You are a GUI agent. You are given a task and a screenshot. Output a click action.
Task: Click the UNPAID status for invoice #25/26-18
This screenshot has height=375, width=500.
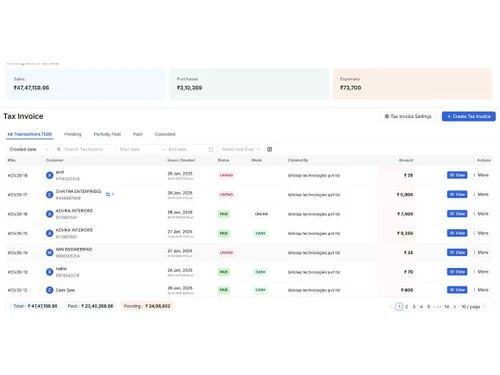pyautogui.click(x=226, y=175)
